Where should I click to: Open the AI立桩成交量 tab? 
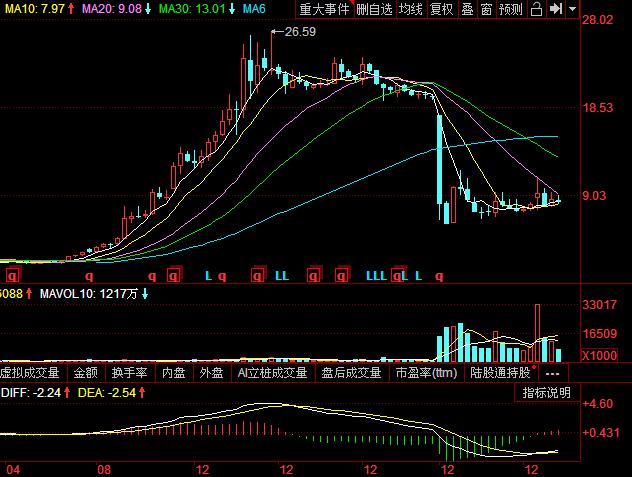[272, 373]
